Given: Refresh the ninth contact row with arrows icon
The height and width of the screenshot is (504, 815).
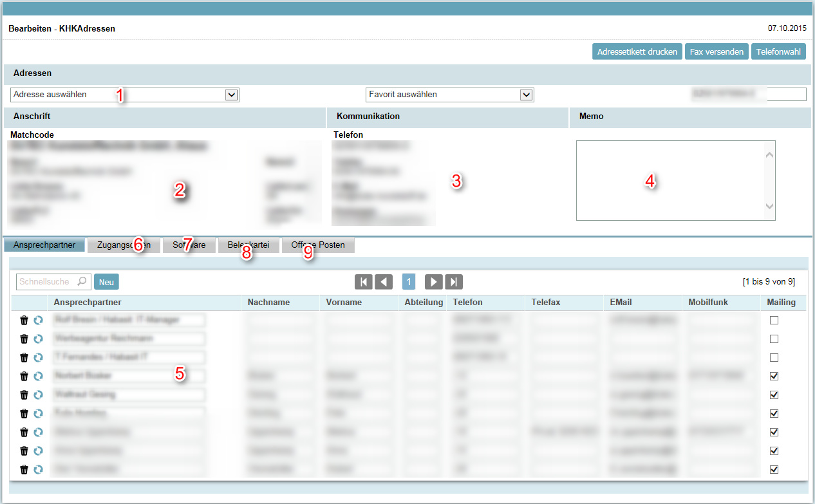Looking at the screenshot, I should 38,469.
